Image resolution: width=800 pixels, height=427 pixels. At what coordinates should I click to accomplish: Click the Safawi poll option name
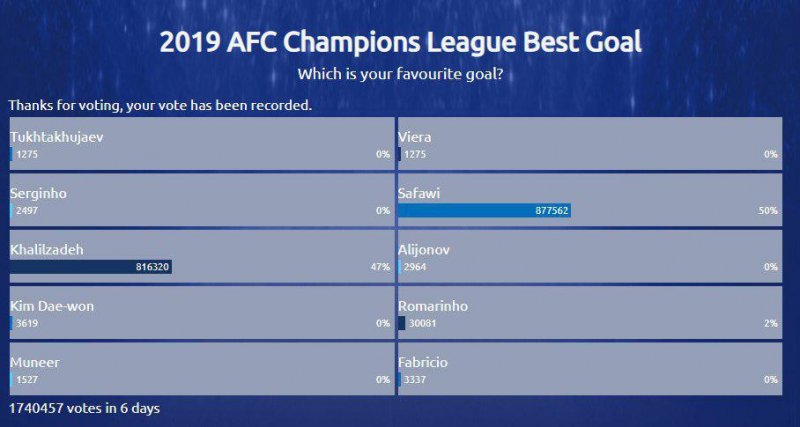[x=420, y=193]
